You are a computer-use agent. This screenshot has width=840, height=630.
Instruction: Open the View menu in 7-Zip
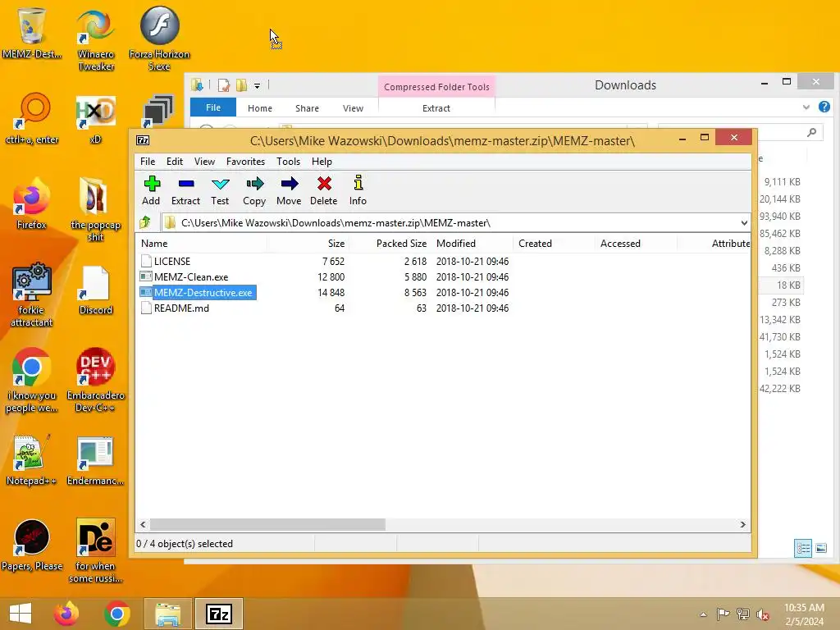click(204, 162)
